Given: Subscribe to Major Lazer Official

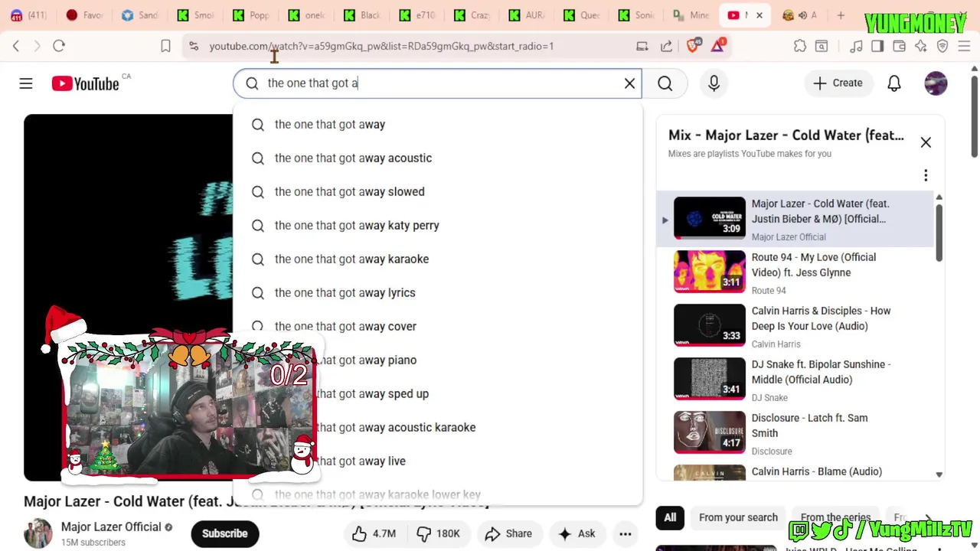Looking at the screenshot, I should [224, 533].
